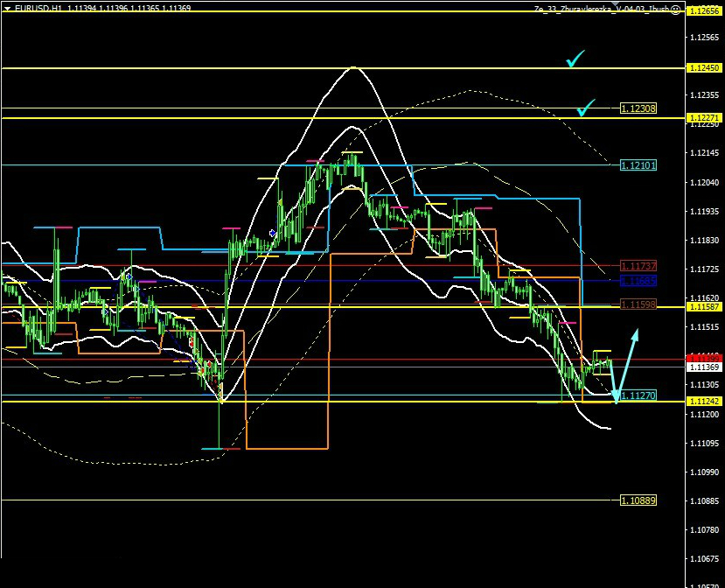Image resolution: width=725 pixels, height=588 pixels.
Task: Click the red 1.11737 level label
Action: [x=638, y=266]
